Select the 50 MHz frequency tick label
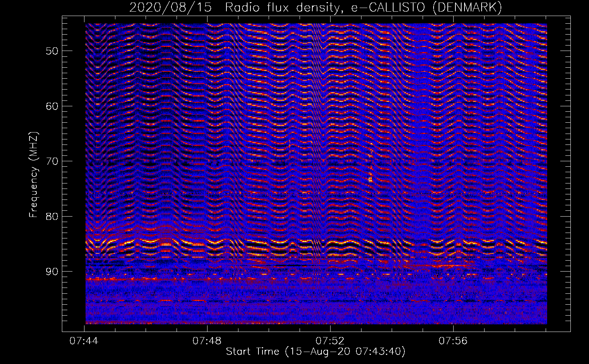Viewport: 589px width, 364px height. coord(52,51)
